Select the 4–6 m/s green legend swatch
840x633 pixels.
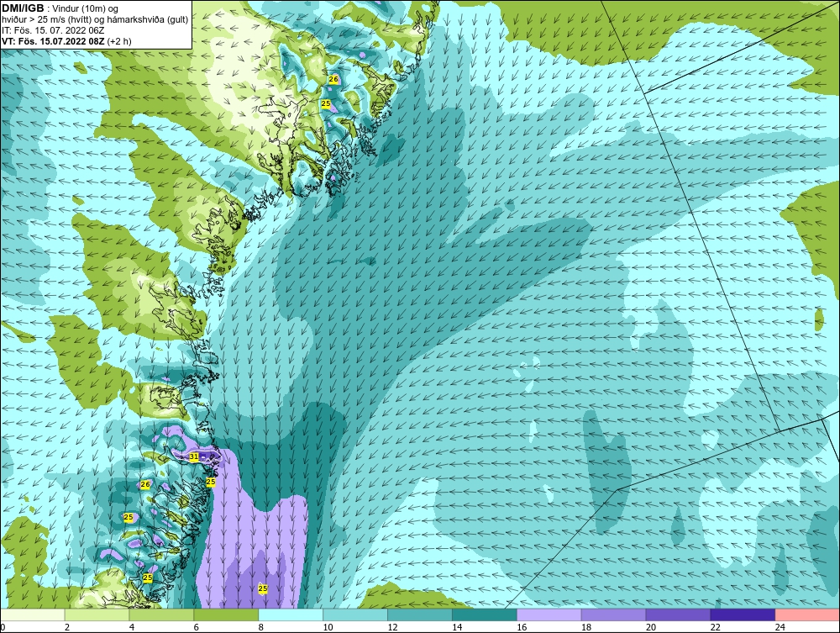click(x=161, y=615)
